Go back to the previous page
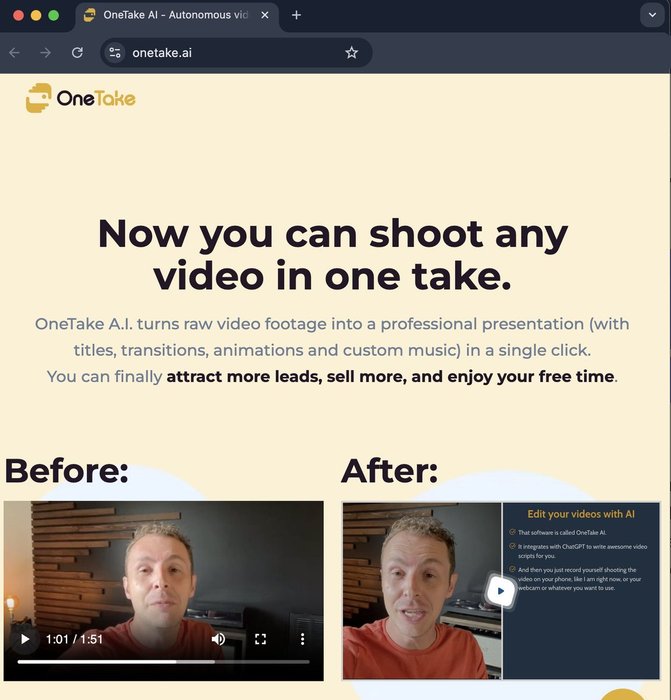Image resolution: width=671 pixels, height=700 pixels. tap(14, 53)
